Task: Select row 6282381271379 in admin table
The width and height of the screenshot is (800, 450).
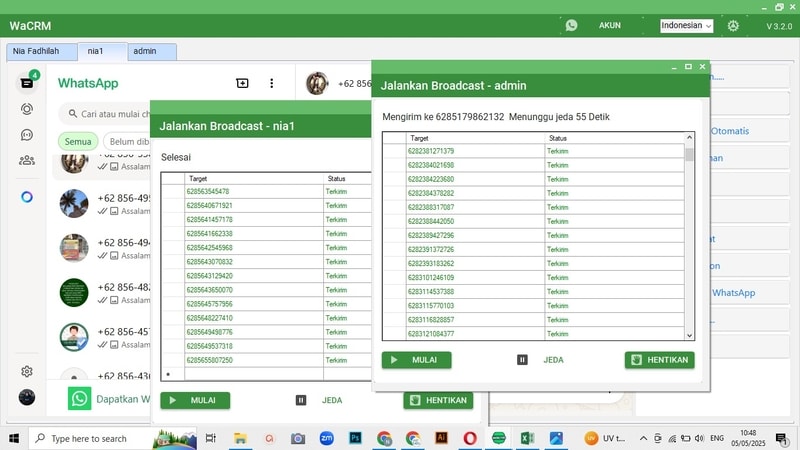Action: pyautogui.click(x=533, y=151)
